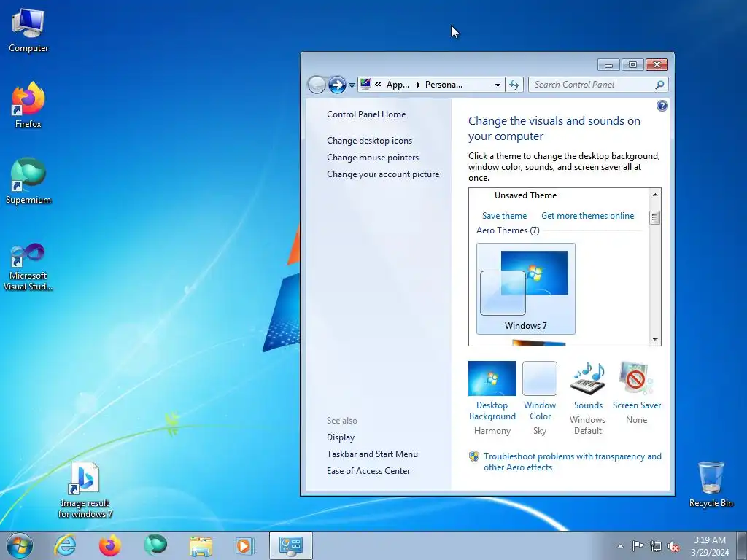Click the Personalization breadcrumb segment
Viewport: 747px width, 560px height.
[444, 85]
